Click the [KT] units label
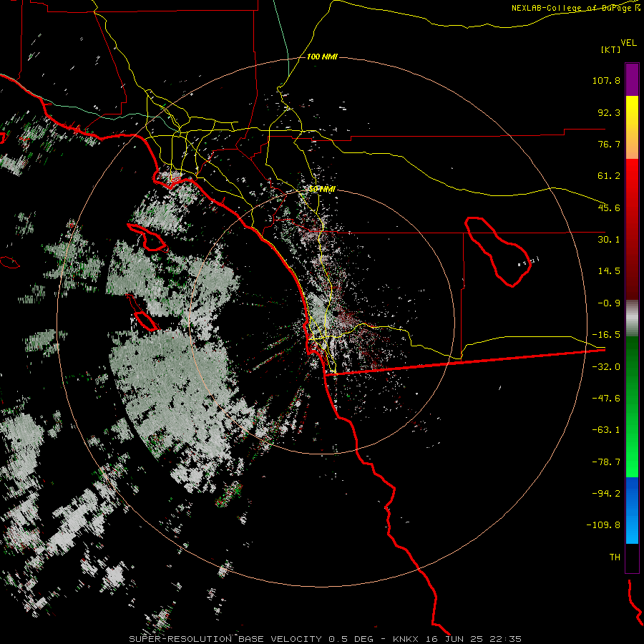 [610, 49]
